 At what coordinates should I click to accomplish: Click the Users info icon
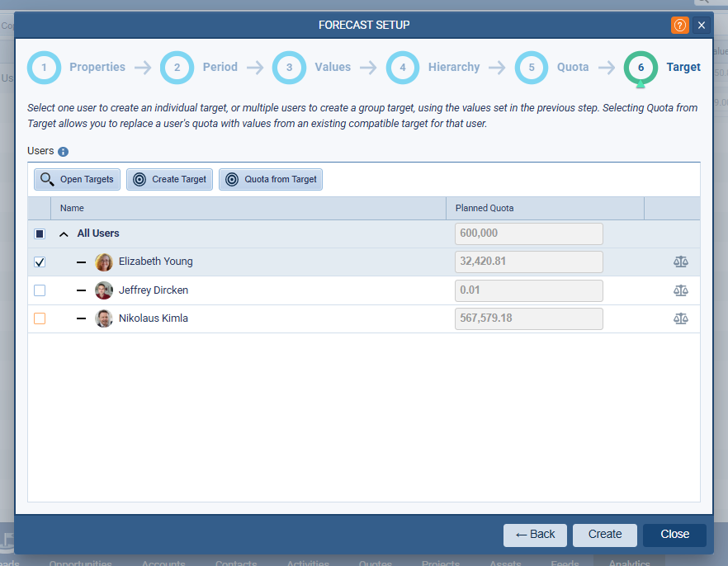(64, 152)
